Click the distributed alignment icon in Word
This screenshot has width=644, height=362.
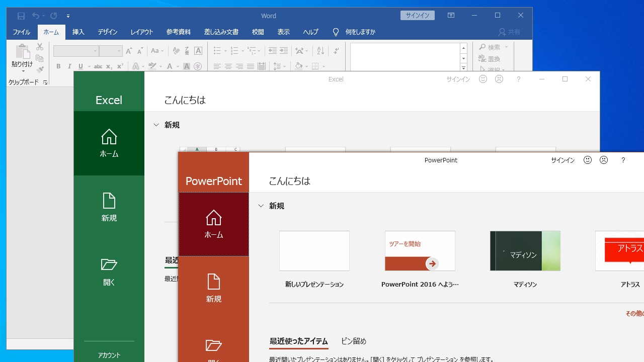click(262, 66)
